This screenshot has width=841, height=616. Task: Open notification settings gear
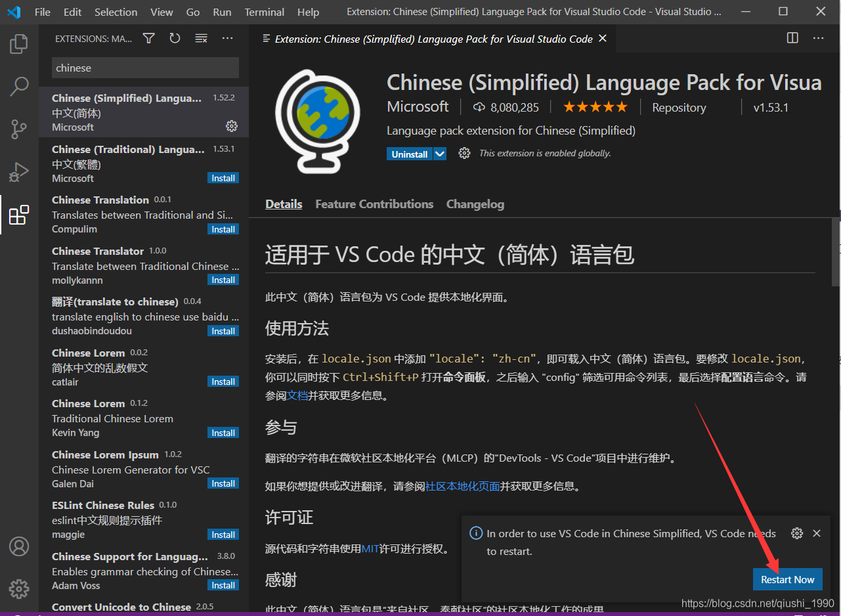coord(797,533)
